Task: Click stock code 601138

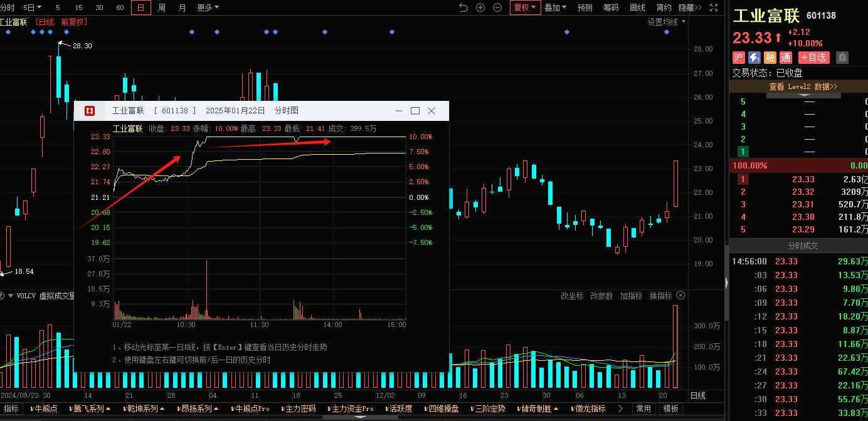Action: [821, 16]
